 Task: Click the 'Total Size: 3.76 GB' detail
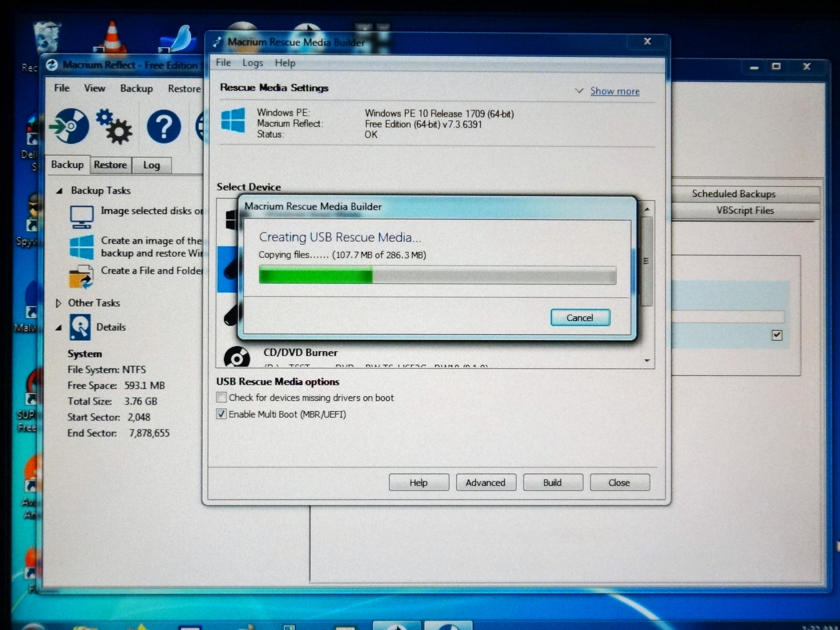tap(112, 402)
